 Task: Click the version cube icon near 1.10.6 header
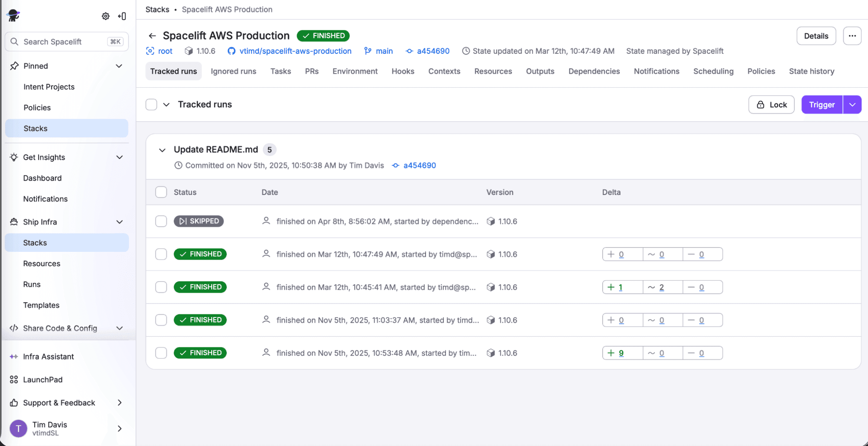click(188, 51)
